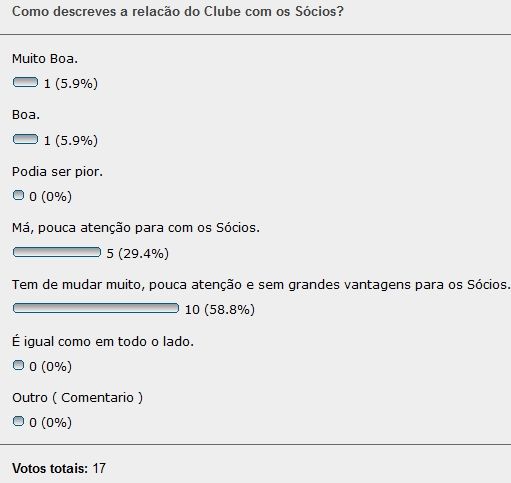Click the empty bar marker under 'Podia ser pior.'
The height and width of the screenshot is (483, 511).
pyautogui.click(x=18, y=195)
